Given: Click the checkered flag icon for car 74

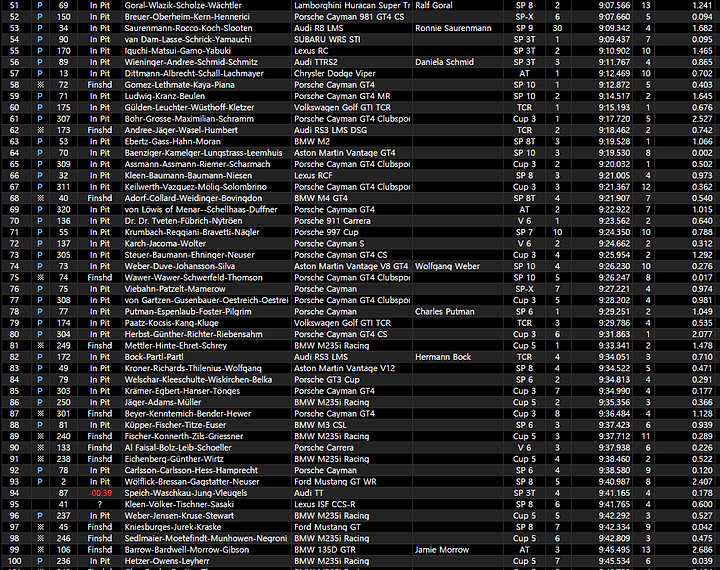Looking at the screenshot, I should [x=40, y=278].
